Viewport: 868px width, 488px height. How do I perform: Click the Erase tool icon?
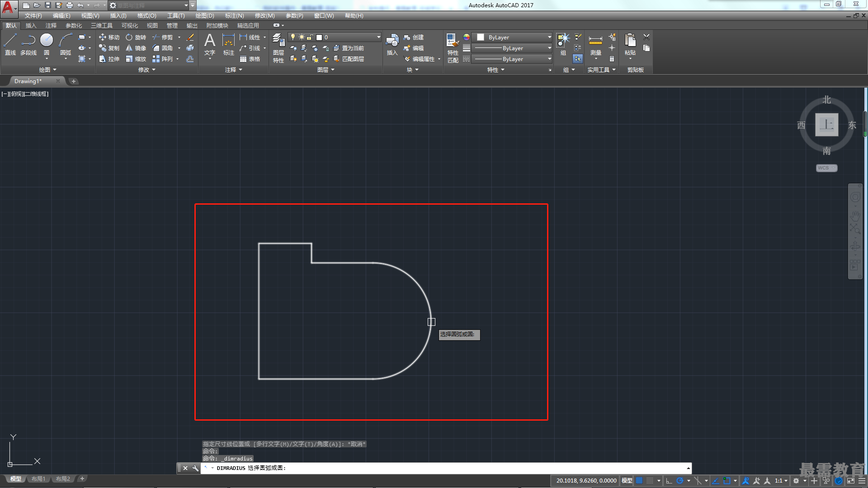[190, 37]
